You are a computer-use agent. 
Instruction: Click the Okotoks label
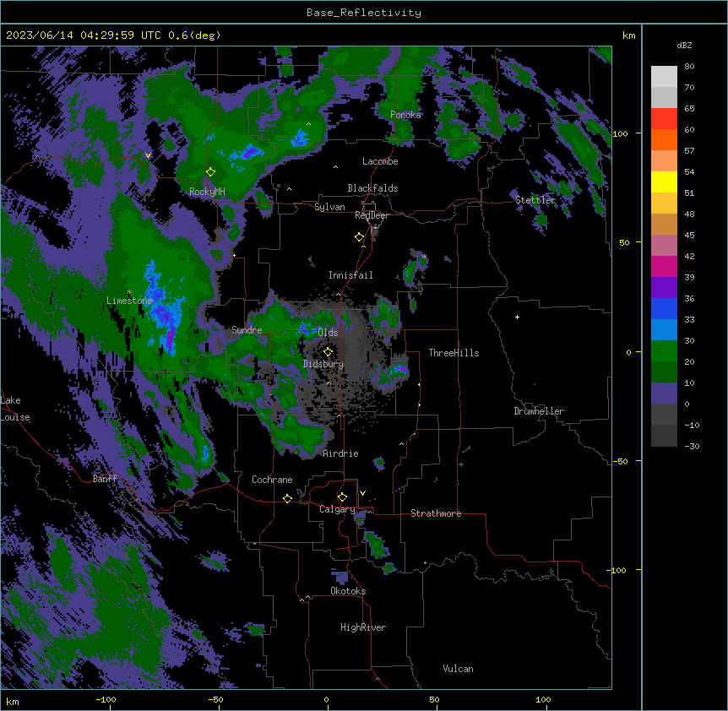[x=348, y=591]
